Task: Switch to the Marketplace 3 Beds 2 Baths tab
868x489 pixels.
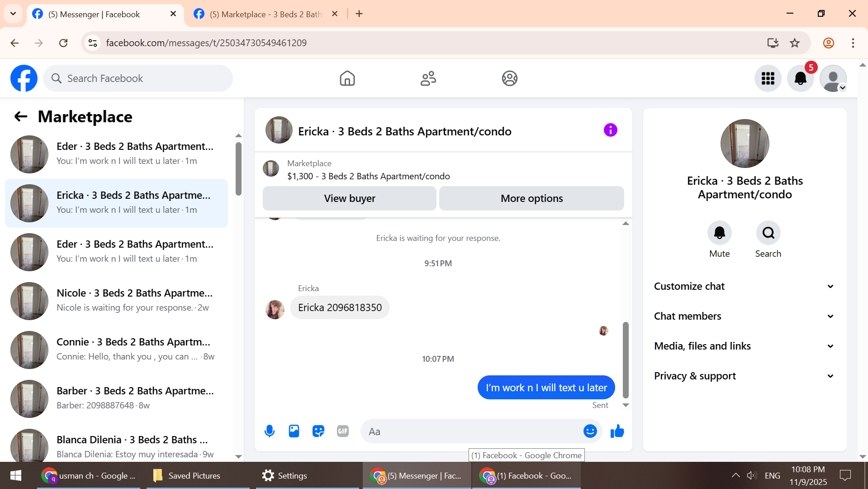Action: [x=266, y=14]
